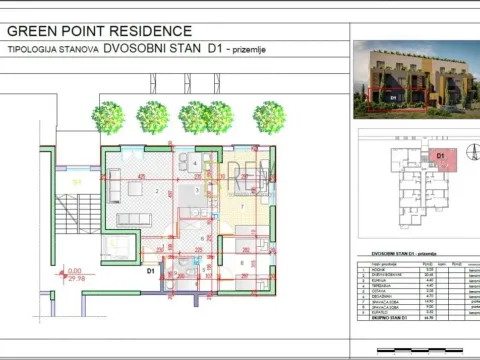Viewport: 480px width, 360px height.
Task: Select room number 5 in bathroom area
Action: click(x=204, y=270)
